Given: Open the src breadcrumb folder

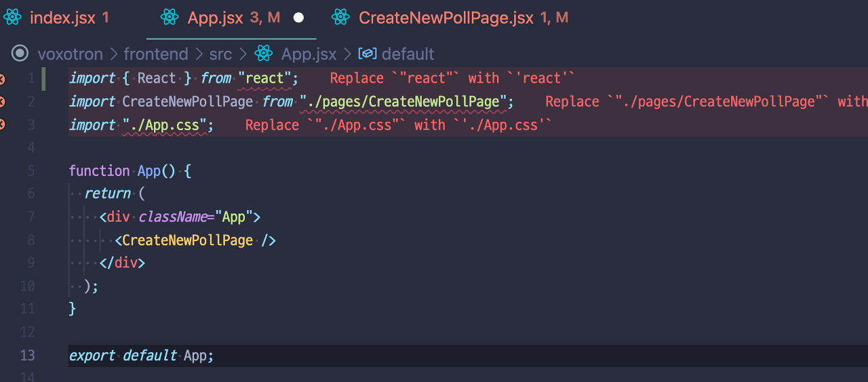Looking at the screenshot, I should [x=220, y=54].
